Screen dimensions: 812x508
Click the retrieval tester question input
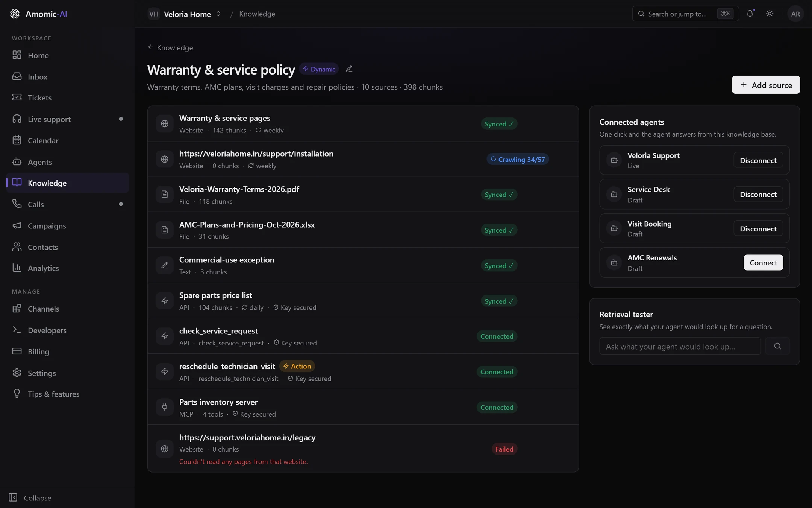click(x=680, y=346)
